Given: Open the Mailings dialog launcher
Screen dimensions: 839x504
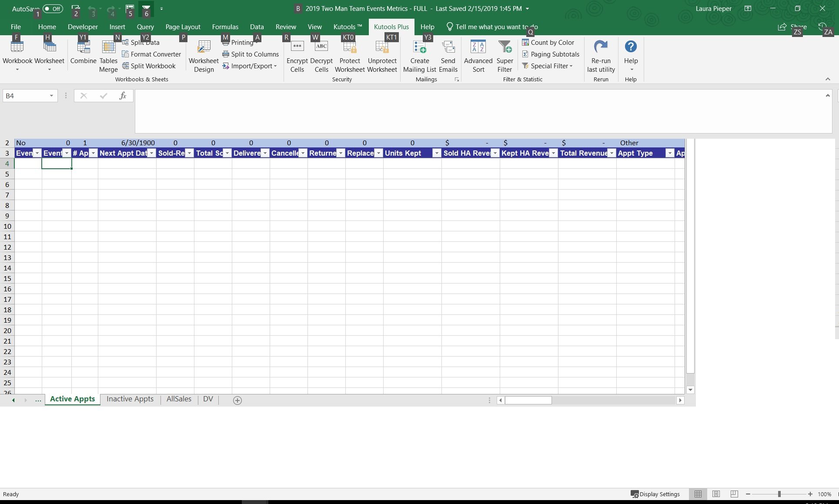Looking at the screenshot, I should coord(457,80).
